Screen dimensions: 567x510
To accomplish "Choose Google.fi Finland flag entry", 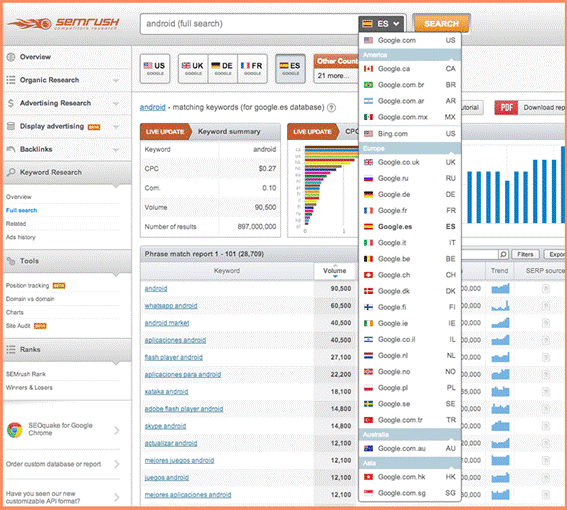I will [x=410, y=307].
